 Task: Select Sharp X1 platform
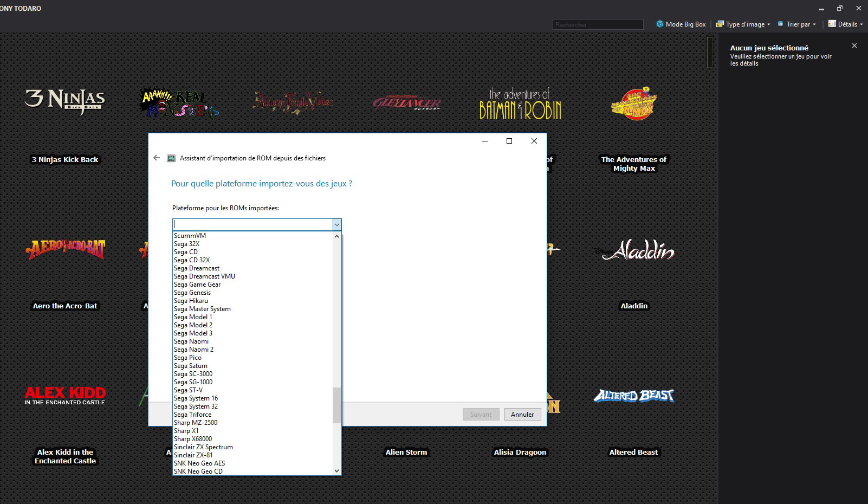pyautogui.click(x=252, y=431)
